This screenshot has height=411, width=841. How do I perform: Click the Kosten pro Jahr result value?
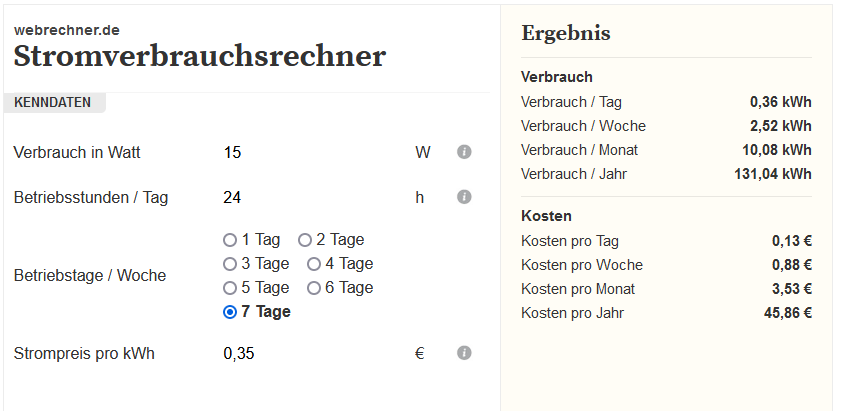pos(787,313)
